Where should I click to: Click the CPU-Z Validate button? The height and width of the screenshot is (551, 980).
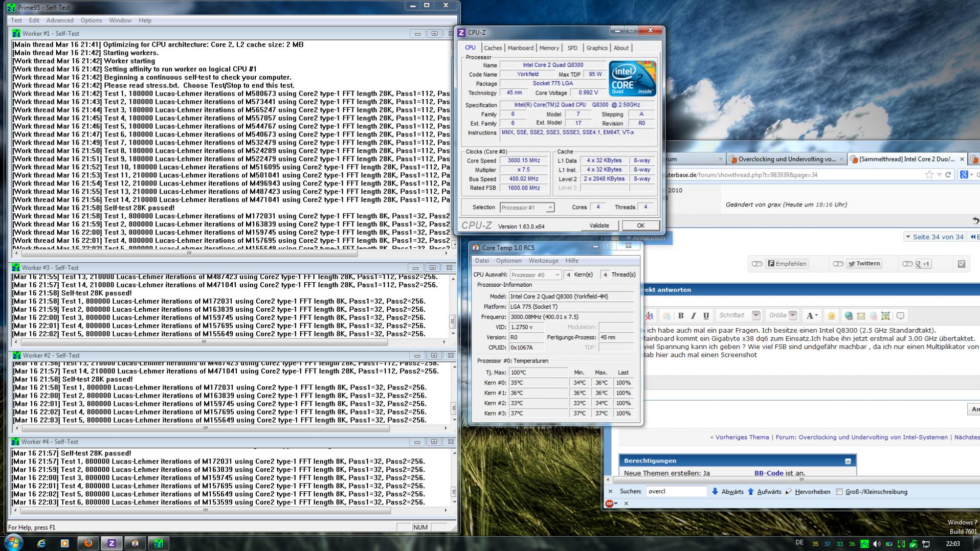coord(599,225)
